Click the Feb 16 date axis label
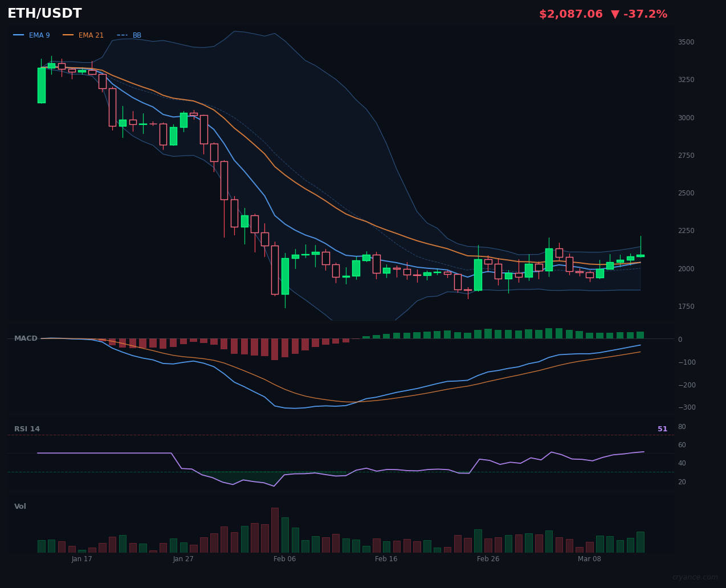 pyautogui.click(x=386, y=559)
